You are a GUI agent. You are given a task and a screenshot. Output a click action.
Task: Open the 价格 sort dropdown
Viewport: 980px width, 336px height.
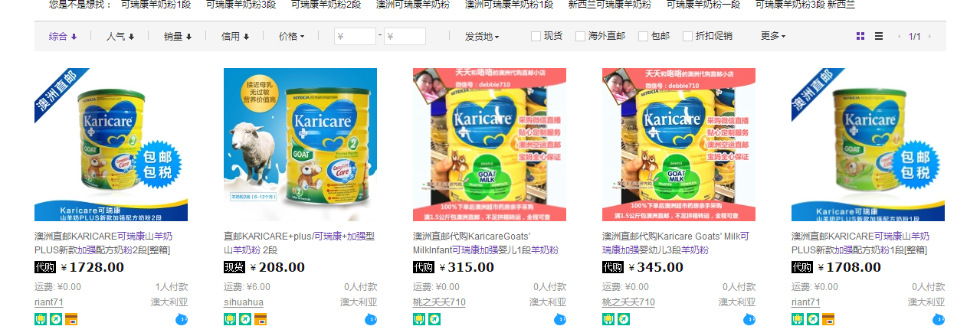[291, 36]
